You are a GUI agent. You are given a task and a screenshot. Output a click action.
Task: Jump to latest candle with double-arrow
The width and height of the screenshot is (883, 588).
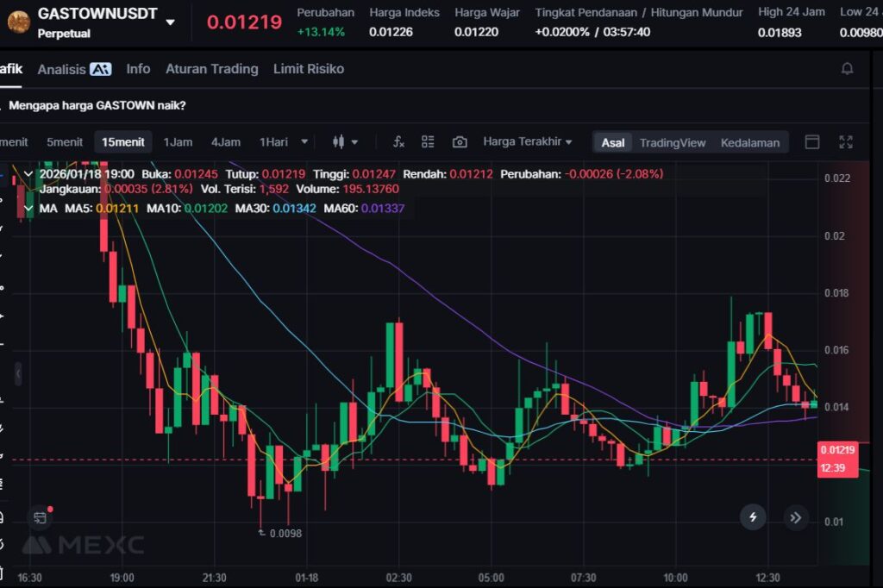[795, 516]
